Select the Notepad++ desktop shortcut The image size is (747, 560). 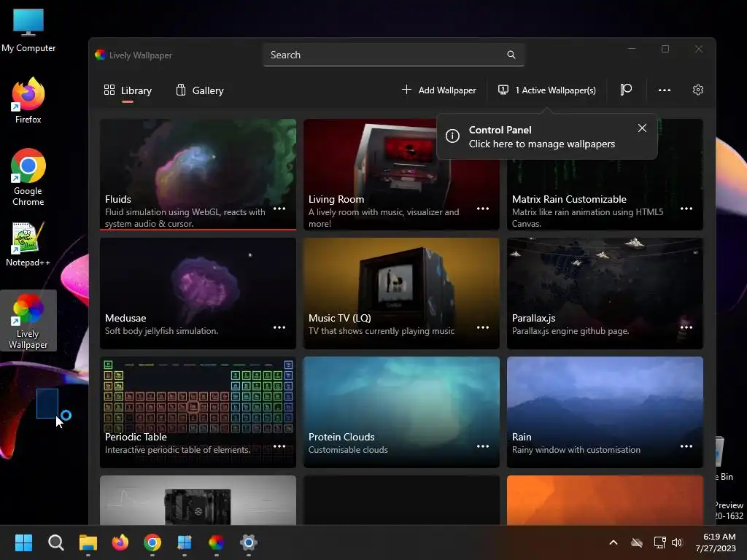coord(28,244)
